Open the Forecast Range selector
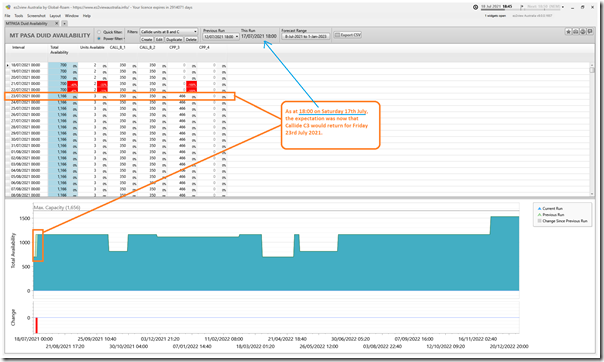Image resolution: width=604 pixels, height=362 pixels. (306, 36)
